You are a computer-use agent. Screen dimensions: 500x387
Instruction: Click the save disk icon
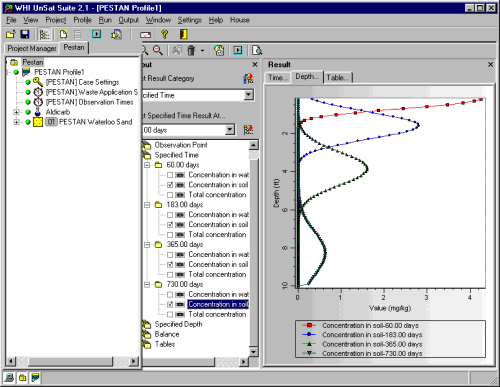(x=25, y=34)
